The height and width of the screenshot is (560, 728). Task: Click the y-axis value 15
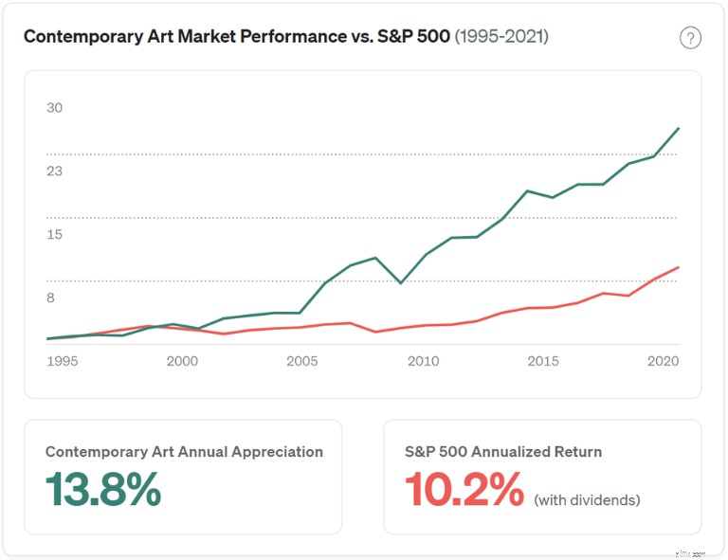(54, 234)
